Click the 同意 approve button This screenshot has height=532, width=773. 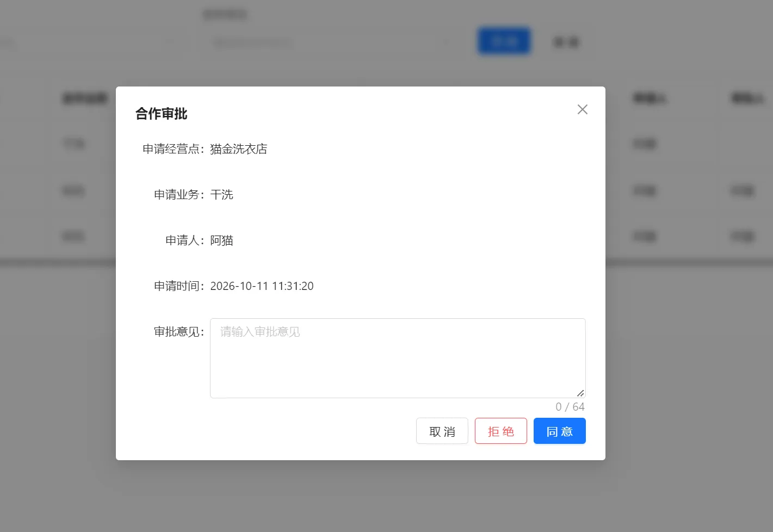559,431
